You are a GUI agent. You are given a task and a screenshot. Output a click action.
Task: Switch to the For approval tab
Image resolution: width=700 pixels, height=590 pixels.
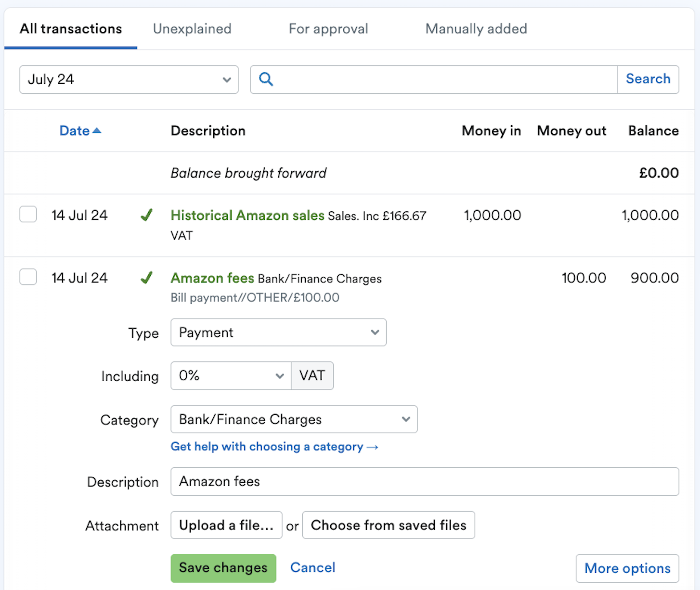[x=328, y=29]
